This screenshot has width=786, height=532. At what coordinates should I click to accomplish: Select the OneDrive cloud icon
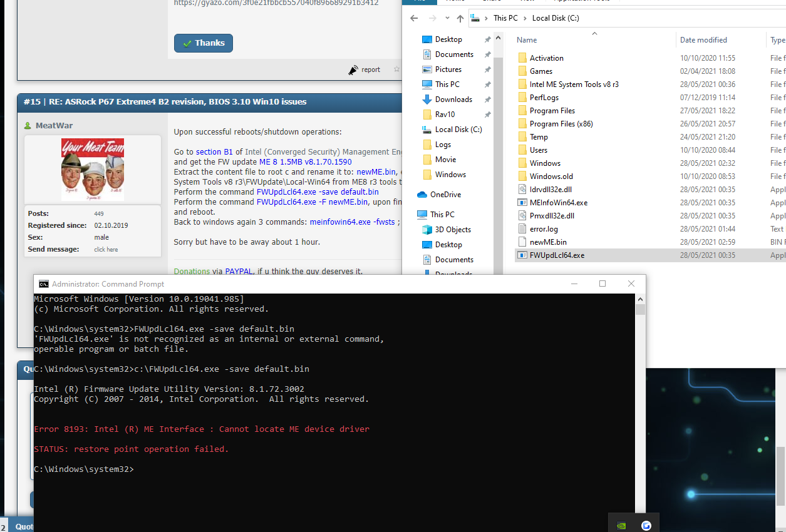pos(422,195)
